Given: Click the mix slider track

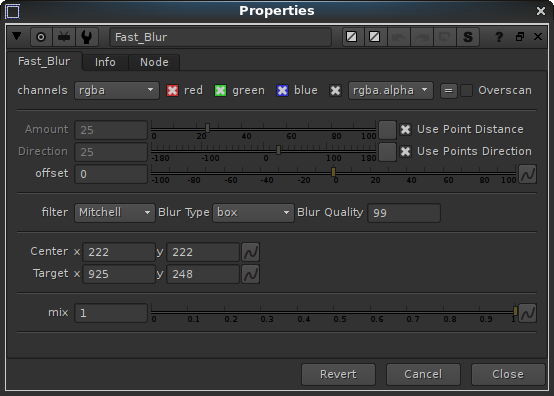Looking at the screenshot, I should 334,312.
